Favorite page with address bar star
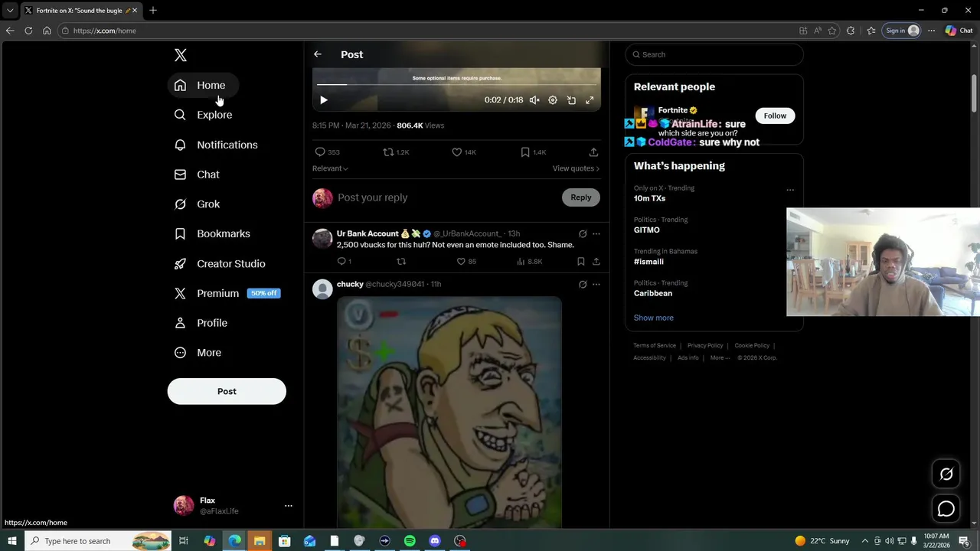 [x=832, y=31]
